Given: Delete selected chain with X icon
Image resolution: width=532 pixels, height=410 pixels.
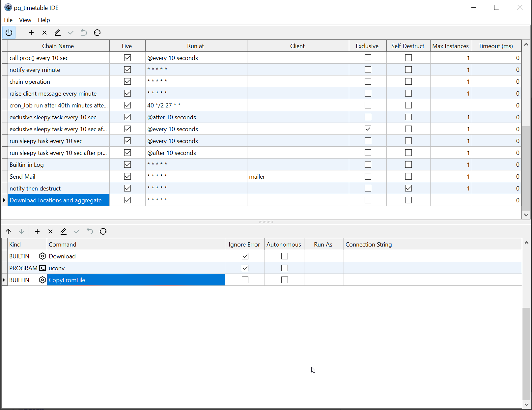Looking at the screenshot, I should pos(44,33).
